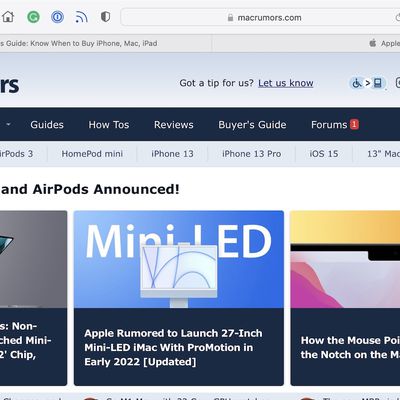400x400 pixels.
Task: Click the RSS feed extension icon
Action: click(x=81, y=17)
